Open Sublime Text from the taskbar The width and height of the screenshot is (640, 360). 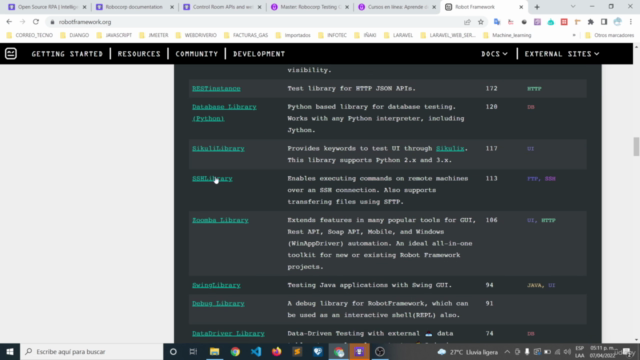click(x=297, y=351)
